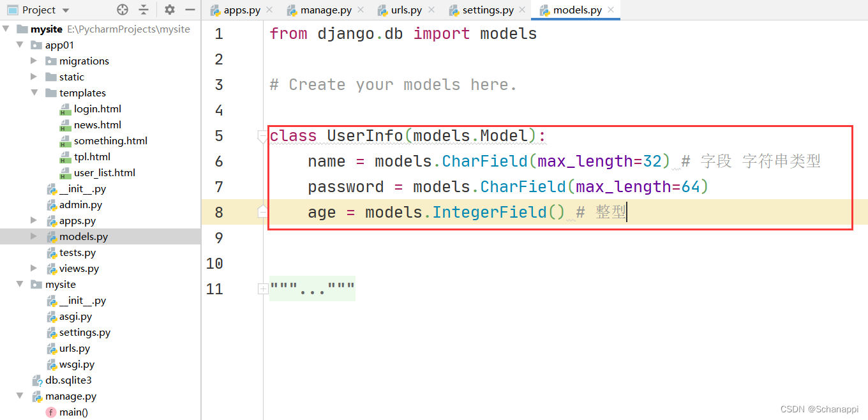Collapse the manage.py node in tree
This screenshot has width=868, height=420.
(20, 396)
